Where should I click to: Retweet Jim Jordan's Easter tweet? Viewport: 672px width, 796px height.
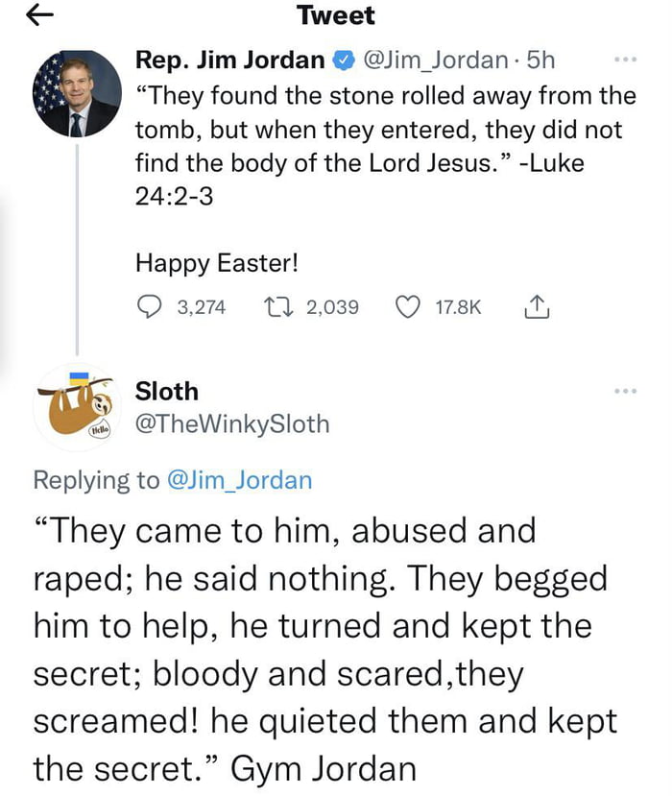tap(275, 307)
